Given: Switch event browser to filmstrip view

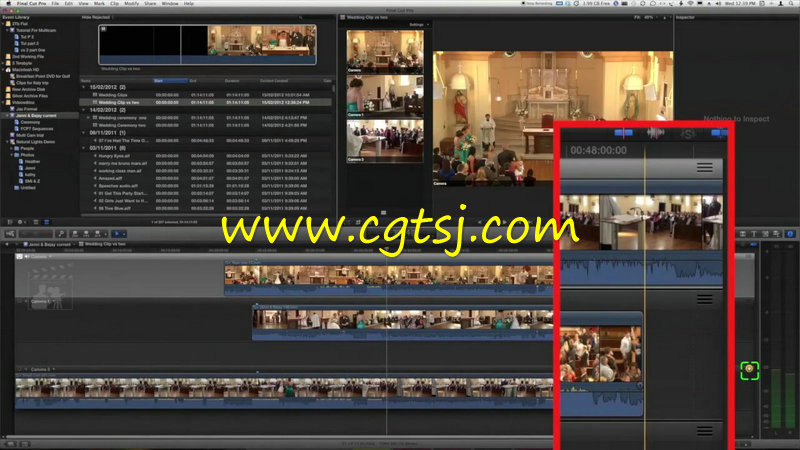Looking at the screenshot, I should coord(36,222).
